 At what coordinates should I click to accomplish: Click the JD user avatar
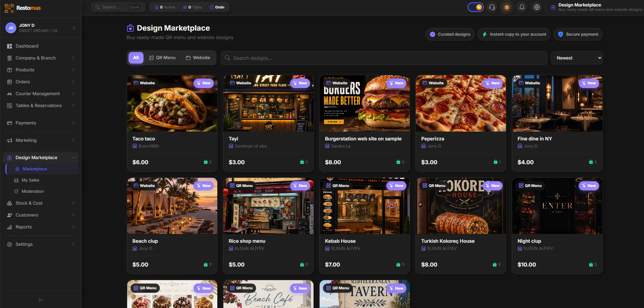pos(11,28)
